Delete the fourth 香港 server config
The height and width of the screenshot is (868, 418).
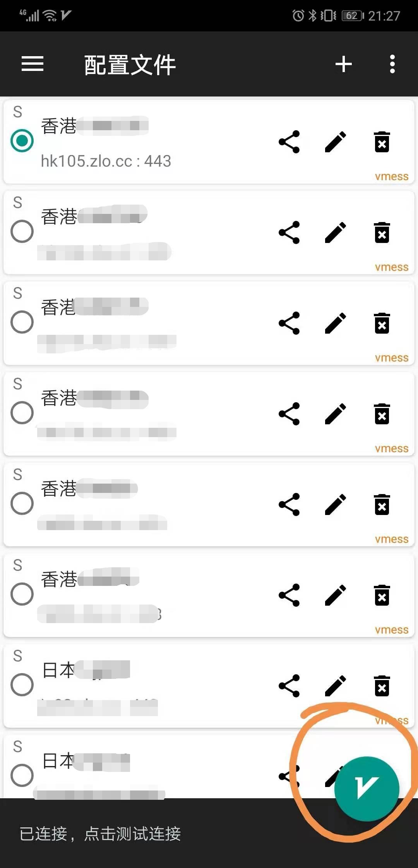coord(382,414)
